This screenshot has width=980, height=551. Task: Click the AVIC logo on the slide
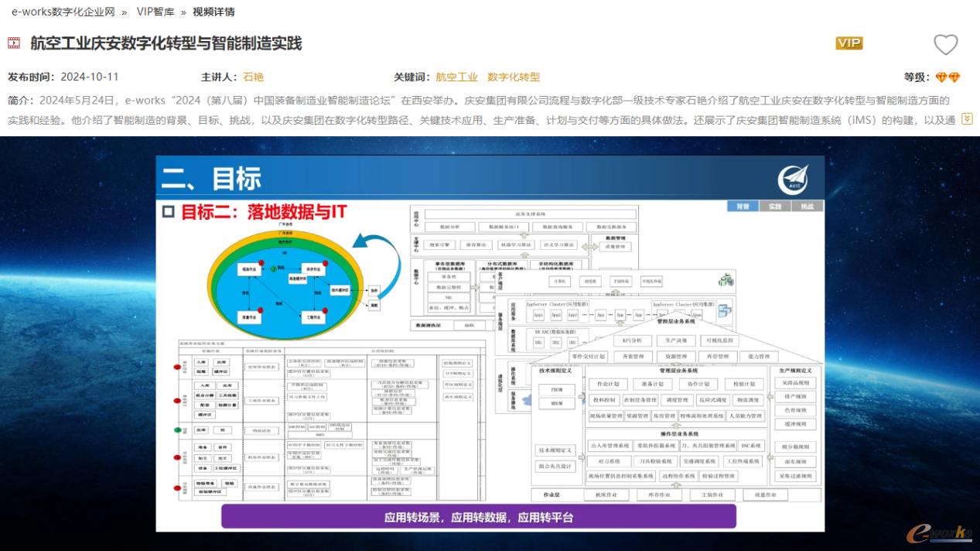pos(793,179)
